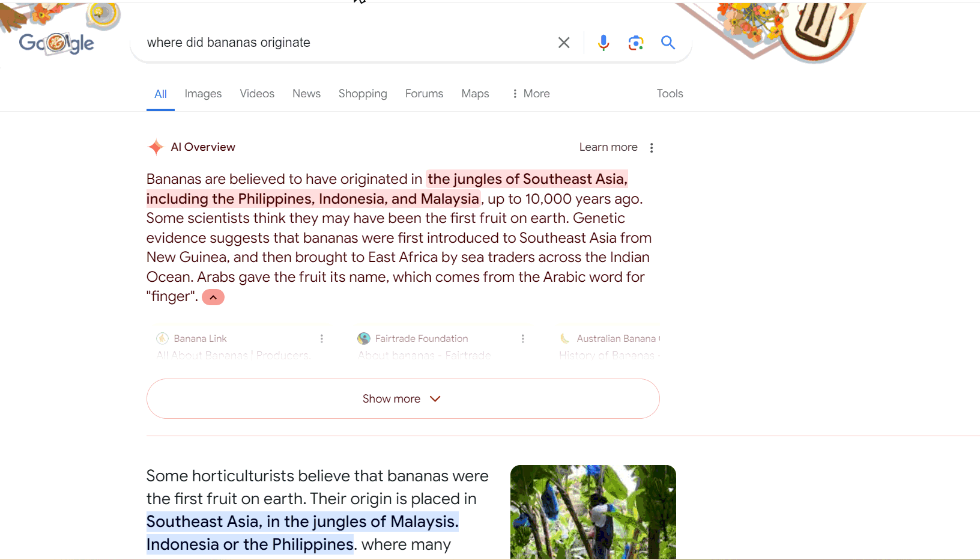Submit search with the magnifying glass icon

[x=668, y=43]
